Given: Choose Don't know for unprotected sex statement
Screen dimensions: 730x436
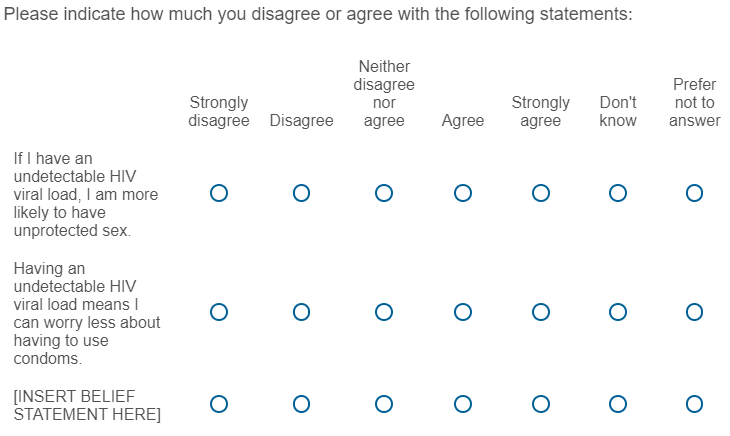Looking at the screenshot, I should 618,193.
